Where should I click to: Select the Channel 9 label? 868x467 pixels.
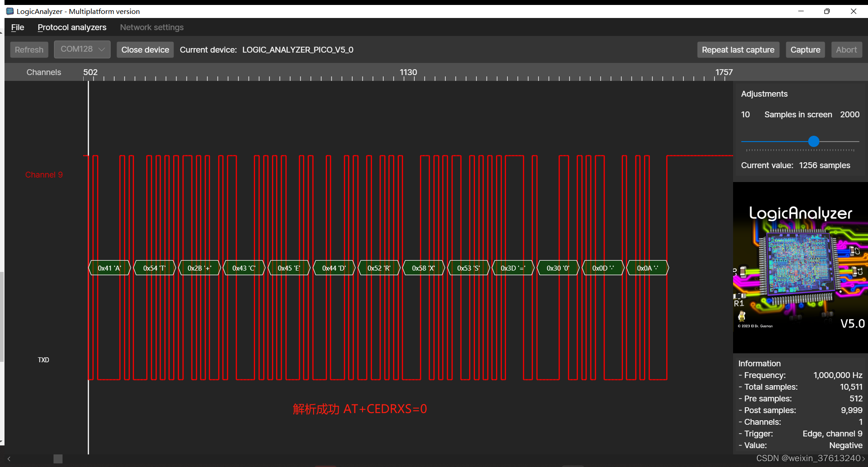[44, 175]
